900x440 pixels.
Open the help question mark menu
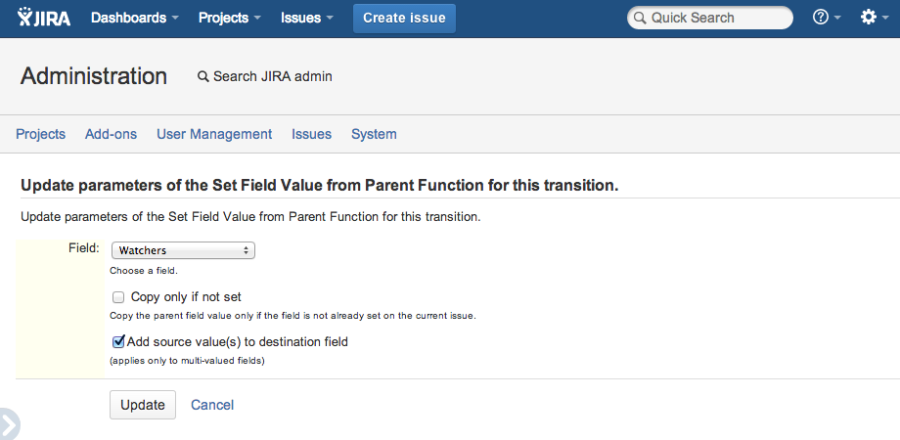826,18
